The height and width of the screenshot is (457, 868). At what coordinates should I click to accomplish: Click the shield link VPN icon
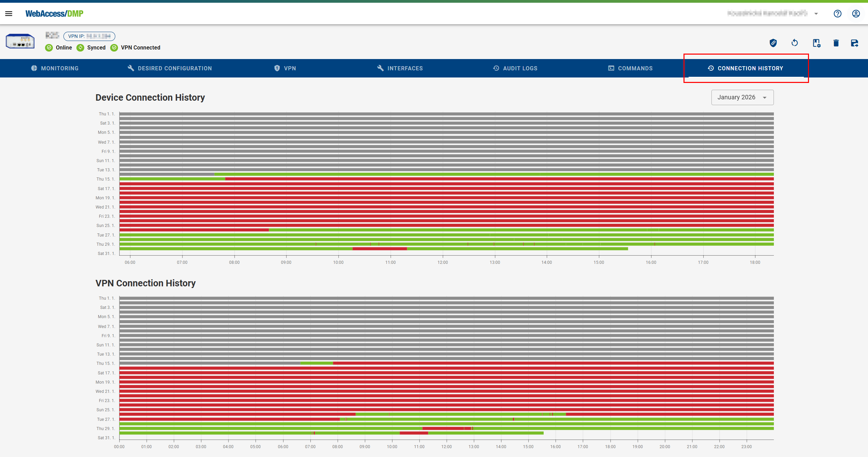[773, 43]
